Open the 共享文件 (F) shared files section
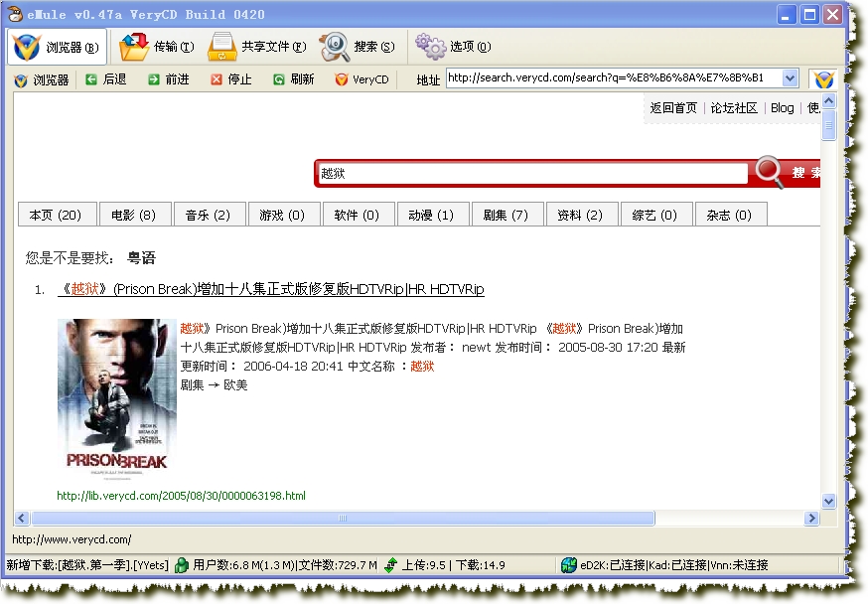The image size is (868, 604). click(257, 47)
